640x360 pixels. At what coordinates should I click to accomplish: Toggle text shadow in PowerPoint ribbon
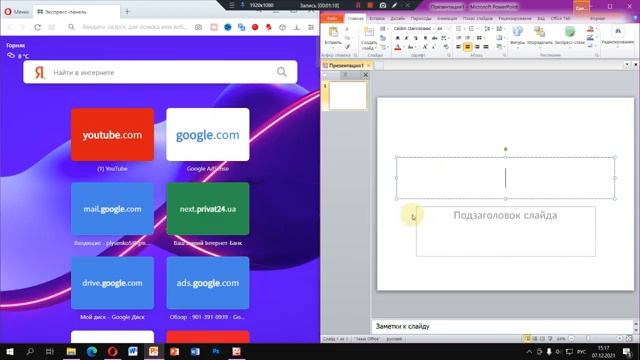425,38
